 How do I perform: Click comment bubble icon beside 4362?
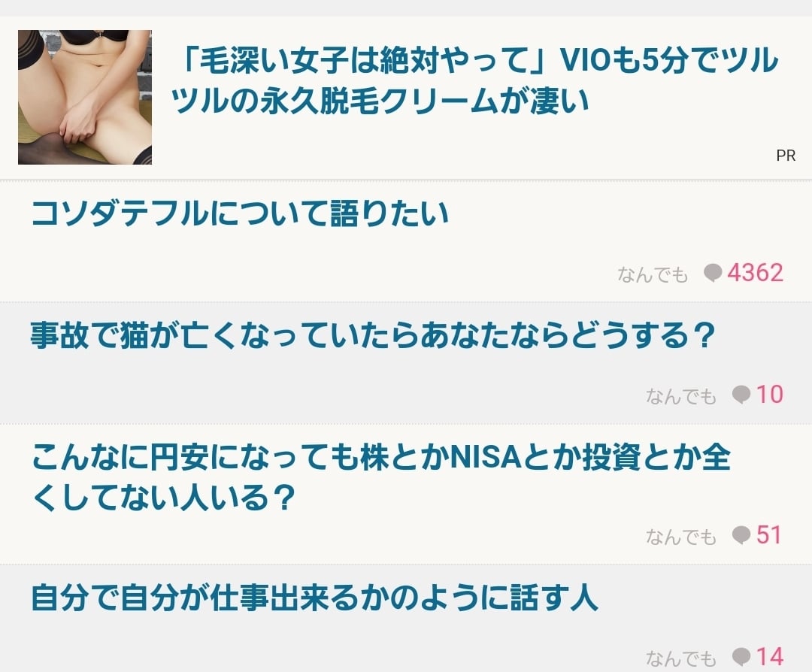tap(713, 273)
